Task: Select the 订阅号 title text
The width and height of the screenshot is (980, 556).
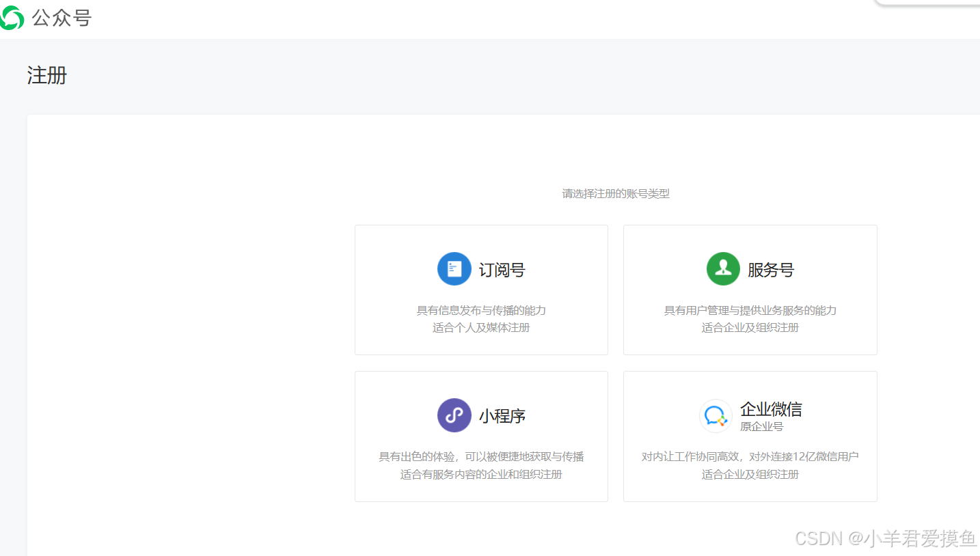Action: pyautogui.click(x=502, y=270)
